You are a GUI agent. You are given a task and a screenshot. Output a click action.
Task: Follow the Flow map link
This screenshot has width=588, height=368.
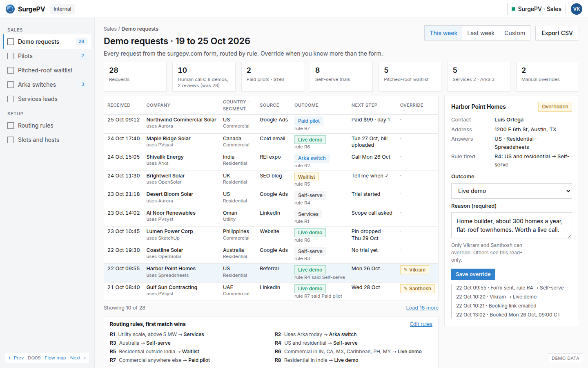(55, 358)
